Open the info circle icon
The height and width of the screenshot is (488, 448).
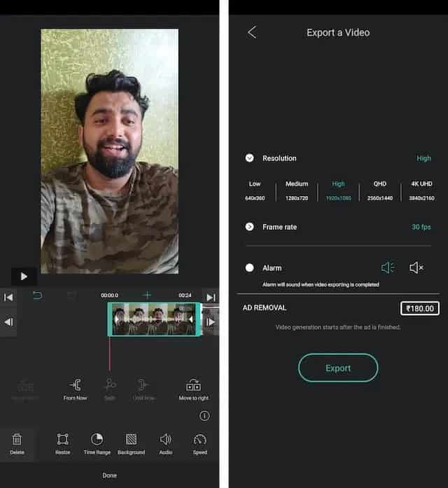204,415
